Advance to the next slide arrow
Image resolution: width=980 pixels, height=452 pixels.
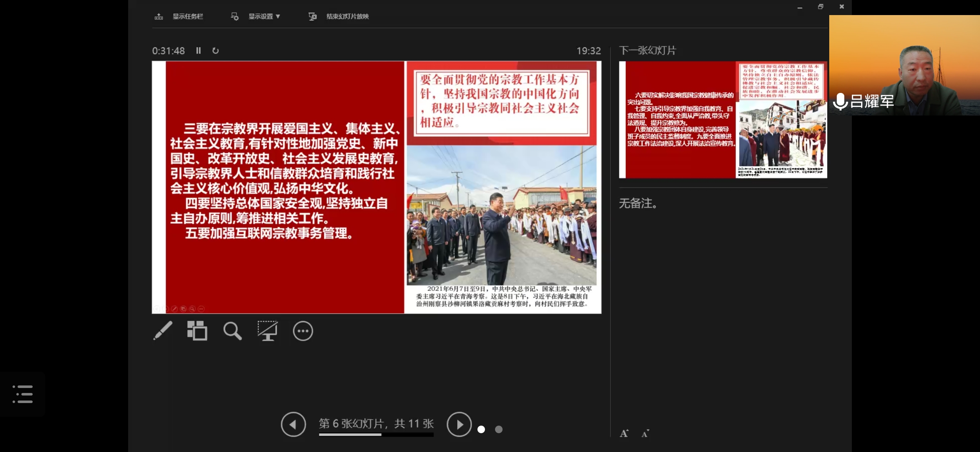click(x=459, y=424)
